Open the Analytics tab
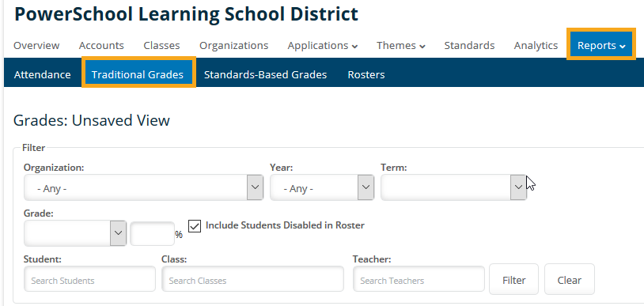Screen dimensions: 644x306 536,46
